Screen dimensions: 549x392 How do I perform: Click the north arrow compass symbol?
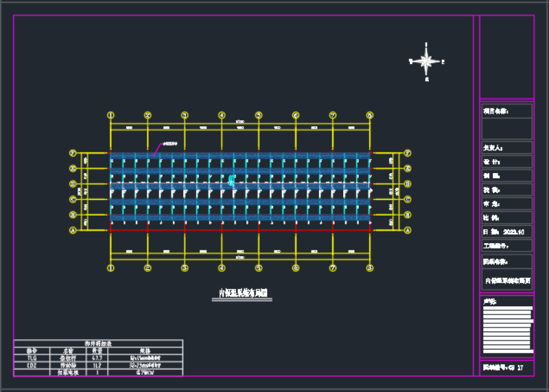(x=427, y=62)
